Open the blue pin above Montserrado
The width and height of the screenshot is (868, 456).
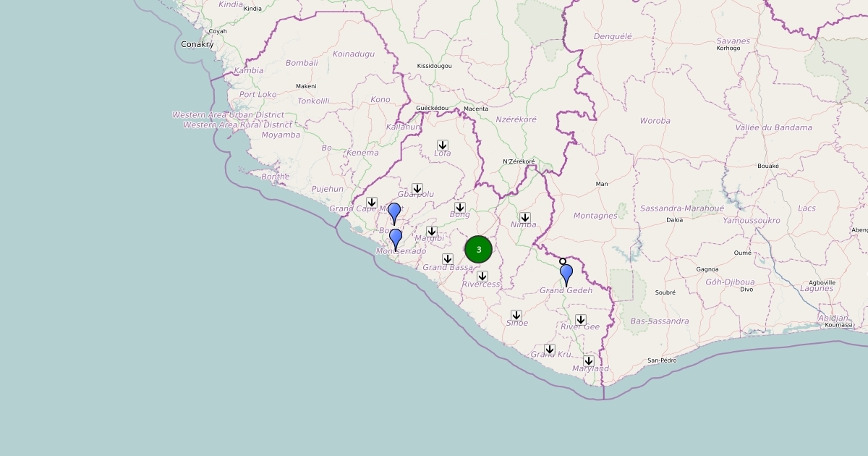tap(396, 239)
